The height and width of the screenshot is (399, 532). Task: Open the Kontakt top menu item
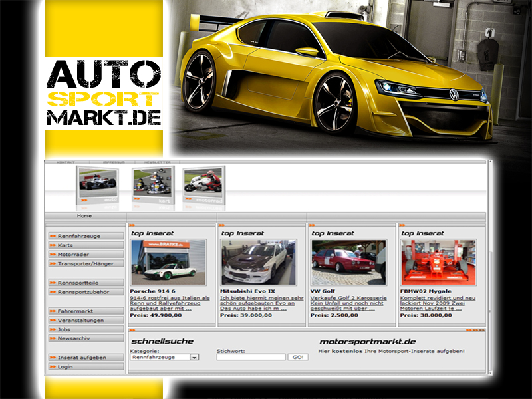(x=66, y=162)
